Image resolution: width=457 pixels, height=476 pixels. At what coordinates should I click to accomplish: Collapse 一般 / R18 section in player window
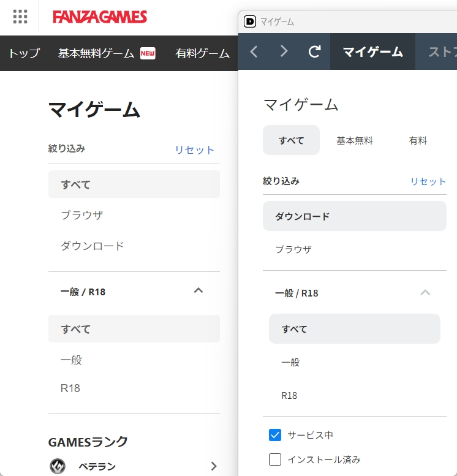[x=425, y=292]
